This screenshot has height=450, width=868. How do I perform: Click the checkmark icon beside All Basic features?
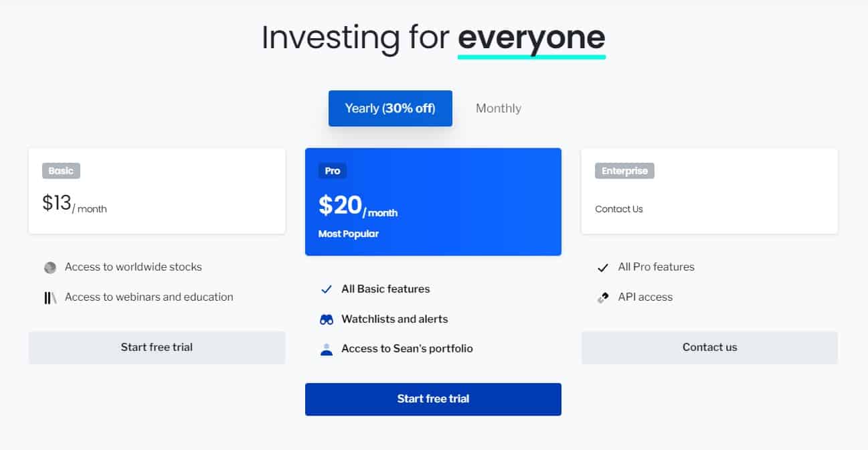[x=327, y=289]
